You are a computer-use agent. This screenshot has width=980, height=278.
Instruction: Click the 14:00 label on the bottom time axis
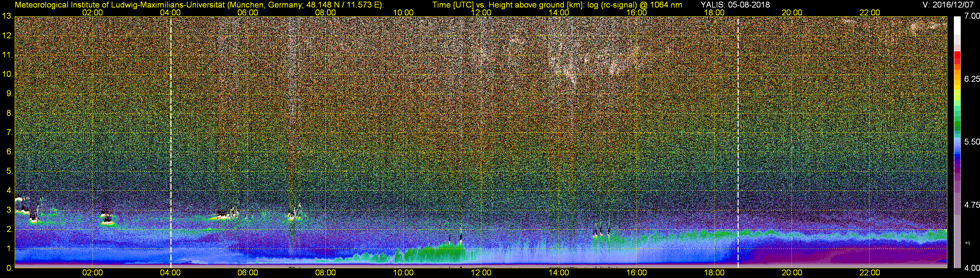[559, 273]
